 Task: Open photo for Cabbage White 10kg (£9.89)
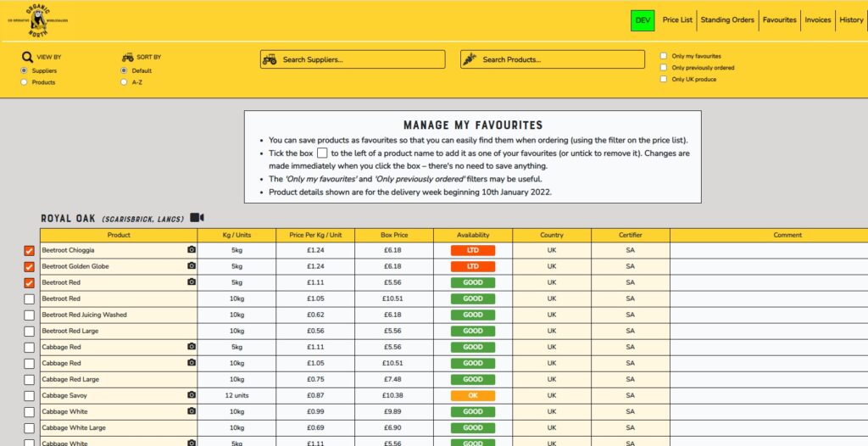click(x=192, y=411)
